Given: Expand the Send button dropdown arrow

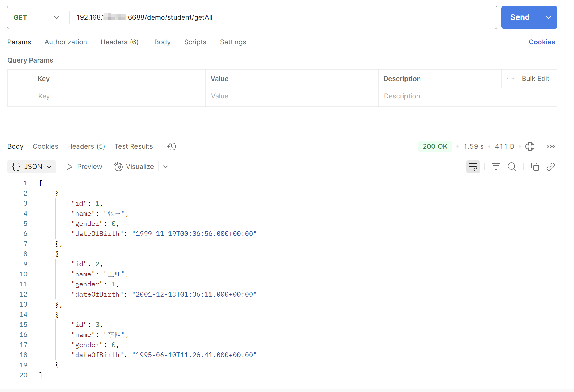Looking at the screenshot, I should [x=548, y=17].
